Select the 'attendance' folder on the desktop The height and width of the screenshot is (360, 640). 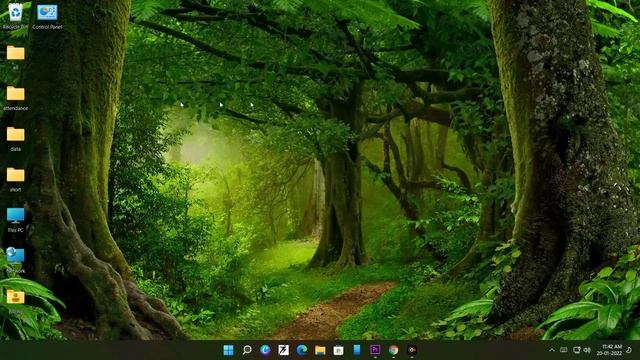click(x=16, y=98)
